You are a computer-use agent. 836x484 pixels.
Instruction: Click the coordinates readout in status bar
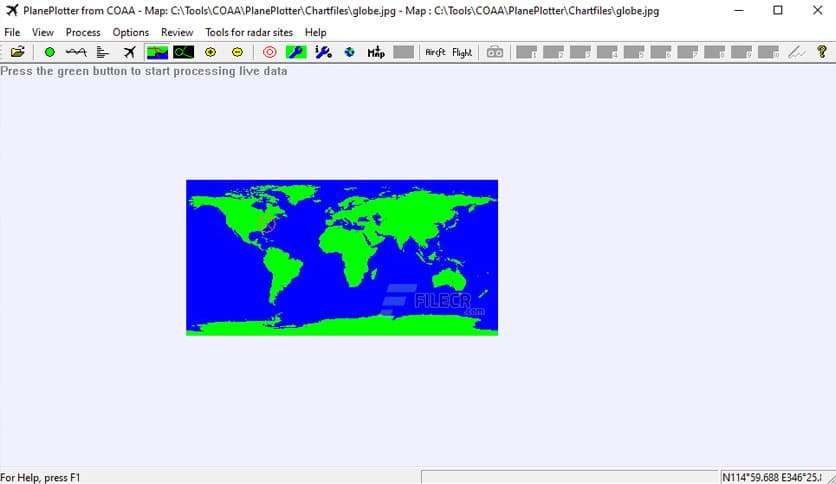click(771, 477)
